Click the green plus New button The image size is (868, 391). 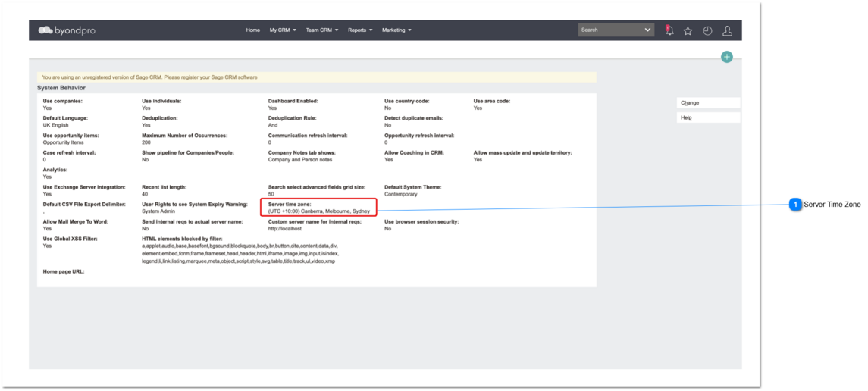(727, 57)
